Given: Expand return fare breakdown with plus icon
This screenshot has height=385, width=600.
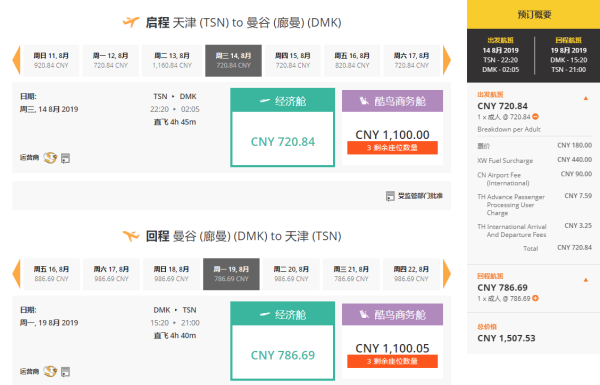Looking at the screenshot, I should coord(535,298).
